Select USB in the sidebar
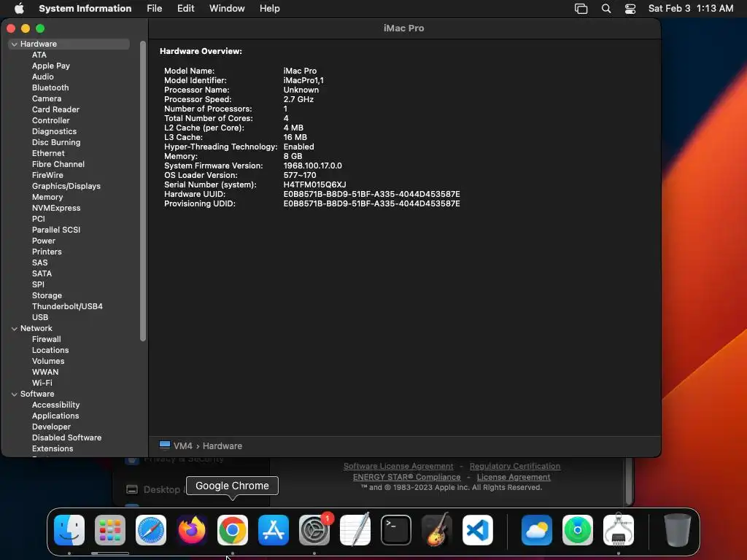747x560 pixels. pos(40,318)
